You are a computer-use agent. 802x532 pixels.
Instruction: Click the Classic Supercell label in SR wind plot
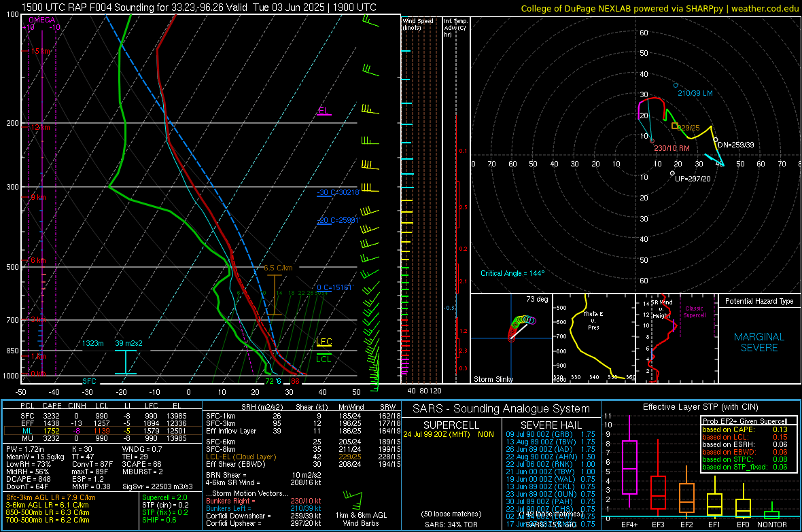(695, 312)
